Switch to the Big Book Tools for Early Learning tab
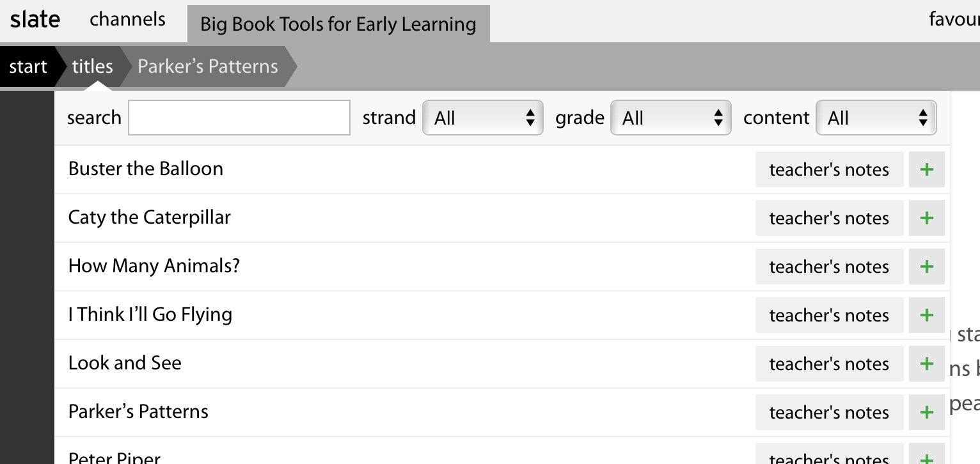980x464 pixels. point(338,24)
